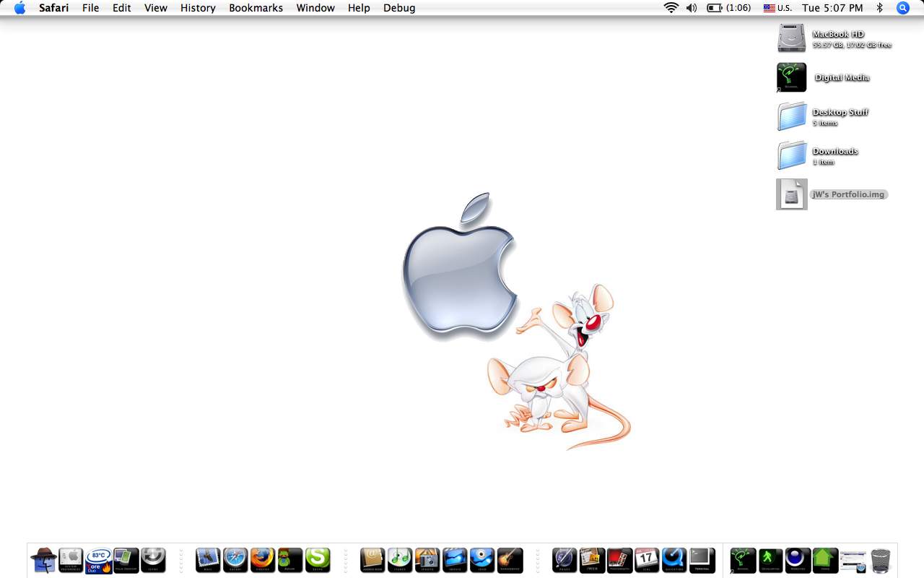Open the green lightbulb alias in the Dock

[x=743, y=560]
